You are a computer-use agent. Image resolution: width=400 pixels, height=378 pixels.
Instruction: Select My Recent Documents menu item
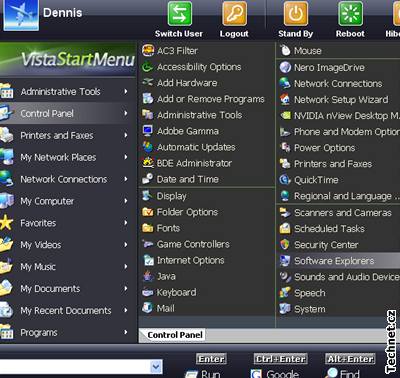point(67,310)
